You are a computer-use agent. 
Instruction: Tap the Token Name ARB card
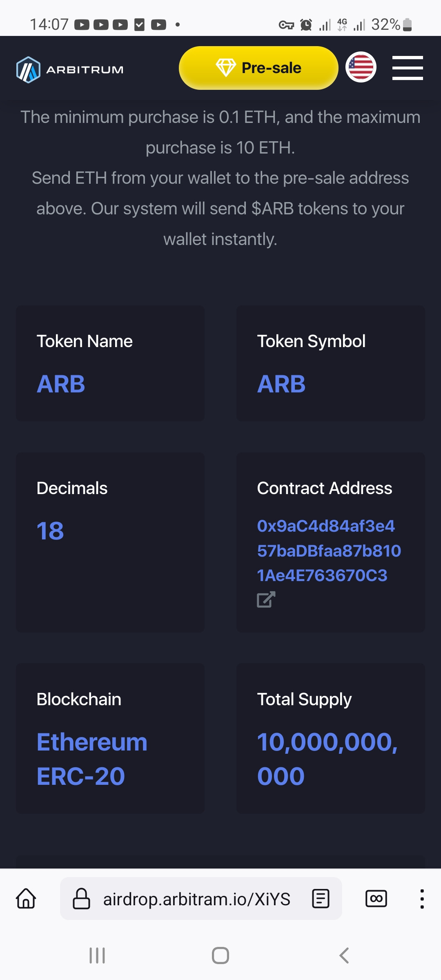pos(110,363)
